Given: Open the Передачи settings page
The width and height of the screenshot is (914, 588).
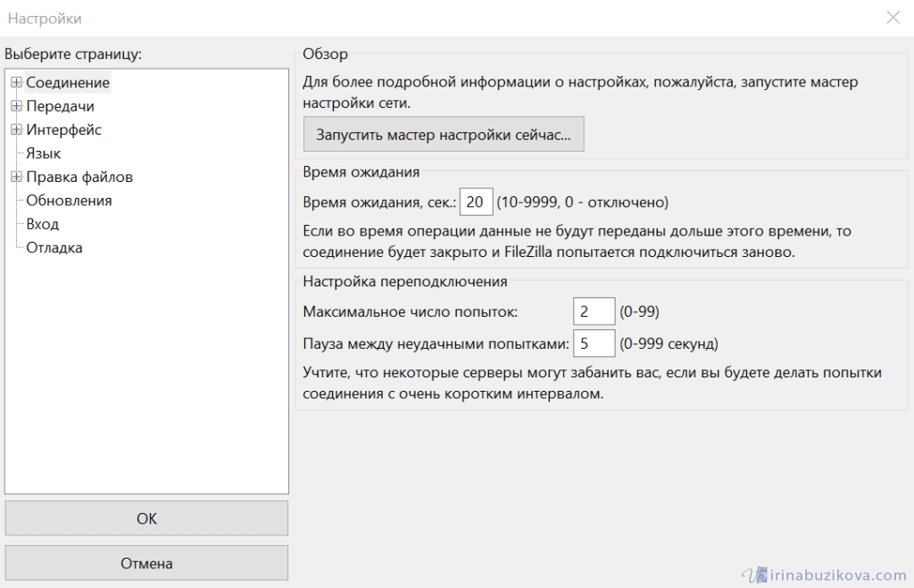Looking at the screenshot, I should pos(60,106).
